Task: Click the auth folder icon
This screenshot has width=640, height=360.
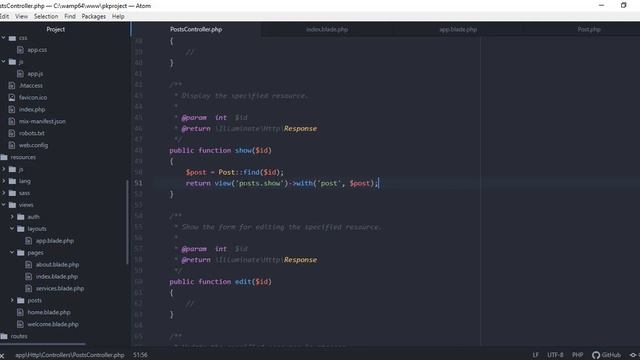Action: pos(21,217)
